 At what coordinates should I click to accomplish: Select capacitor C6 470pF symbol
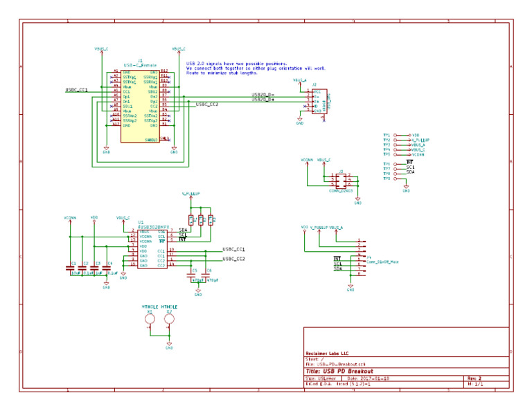pos(206,275)
